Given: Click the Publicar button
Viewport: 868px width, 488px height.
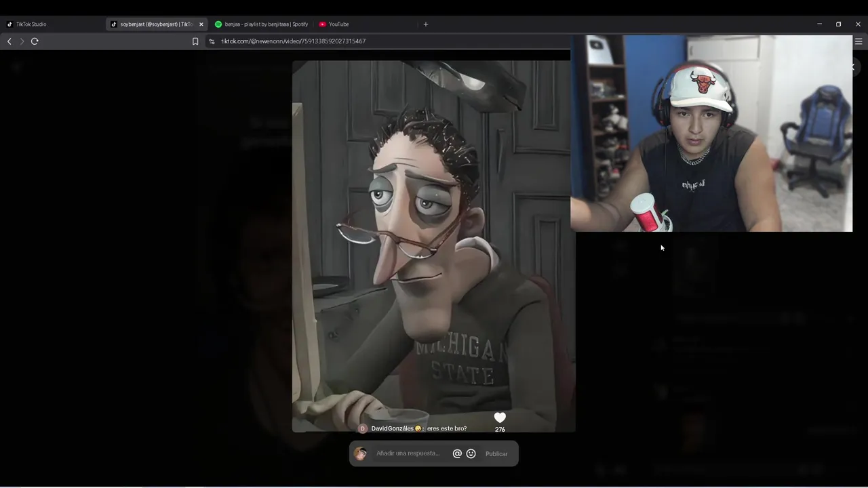Looking at the screenshot, I should click(496, 453).
